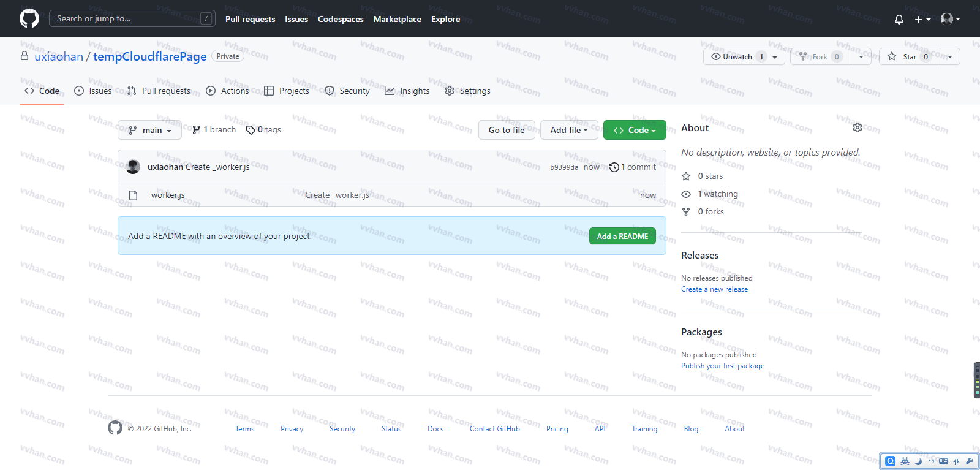The width and height of the screenshot is (980, 470).
Task: Open Pull requests in top navigation
Action: click(250, 19)
